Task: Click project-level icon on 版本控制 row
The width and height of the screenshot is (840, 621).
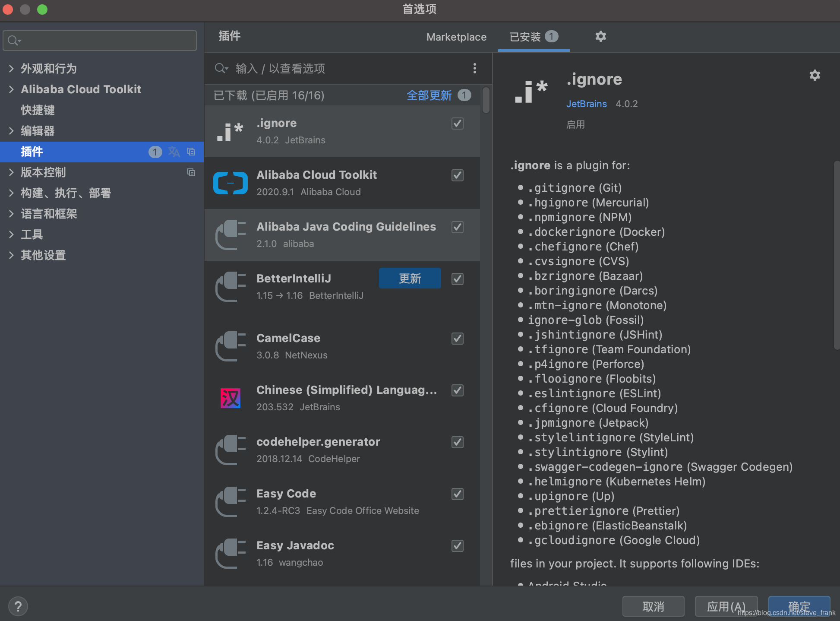Action: [x=191, y=172]
